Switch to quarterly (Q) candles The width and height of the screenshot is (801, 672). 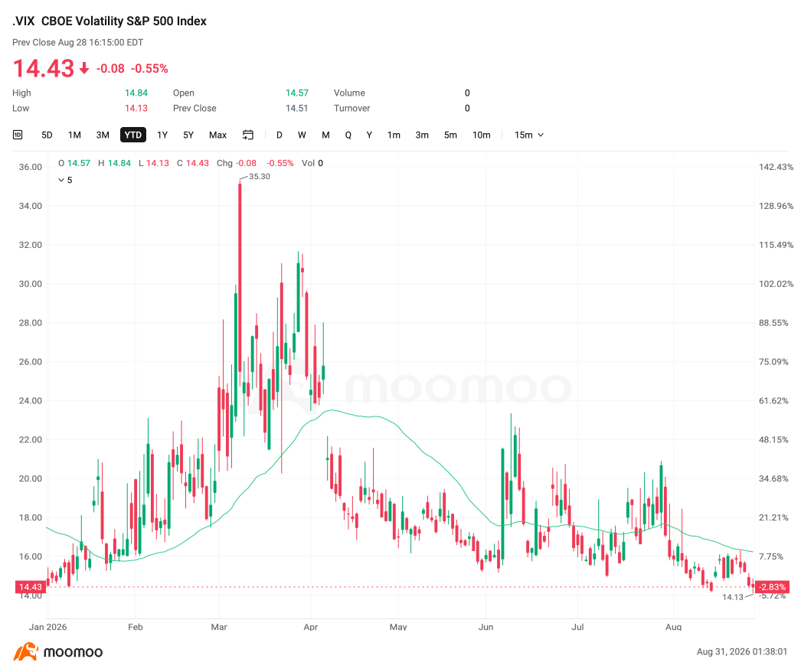tap(348, 135)
